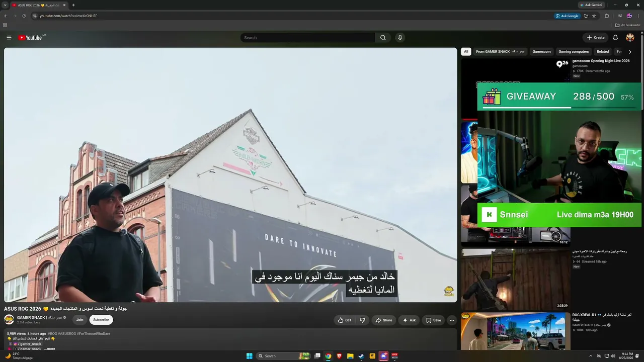Dislike the video with thumbs down

(362, 320)
